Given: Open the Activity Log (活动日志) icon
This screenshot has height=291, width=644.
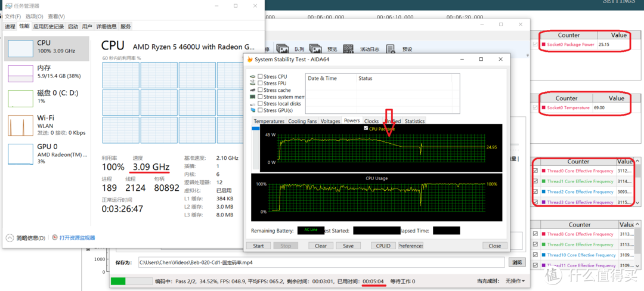Looking at the screenshot, I should [x=348, y=49].
